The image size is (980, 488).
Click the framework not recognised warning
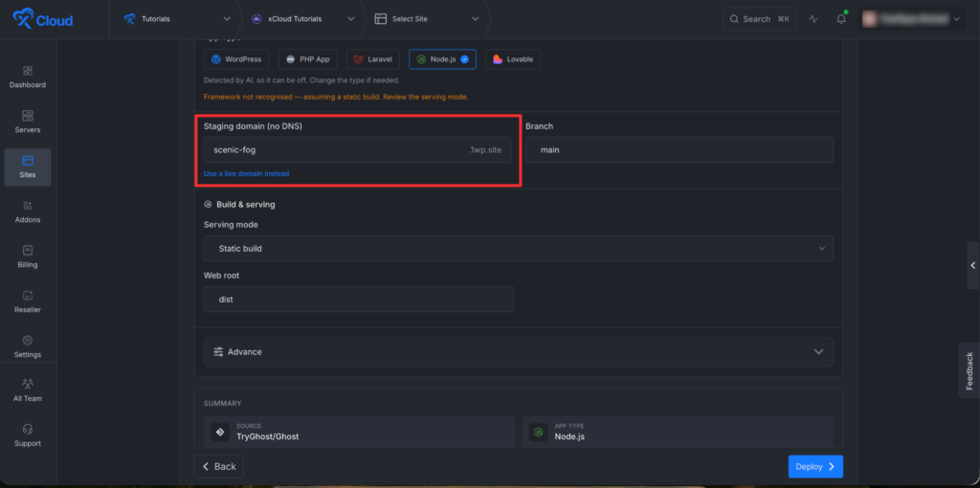336,97
